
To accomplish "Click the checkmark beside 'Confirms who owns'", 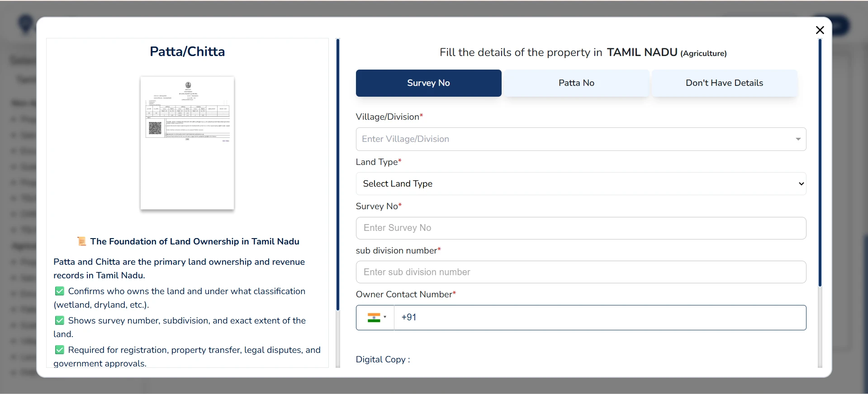I will pos(59,291).
